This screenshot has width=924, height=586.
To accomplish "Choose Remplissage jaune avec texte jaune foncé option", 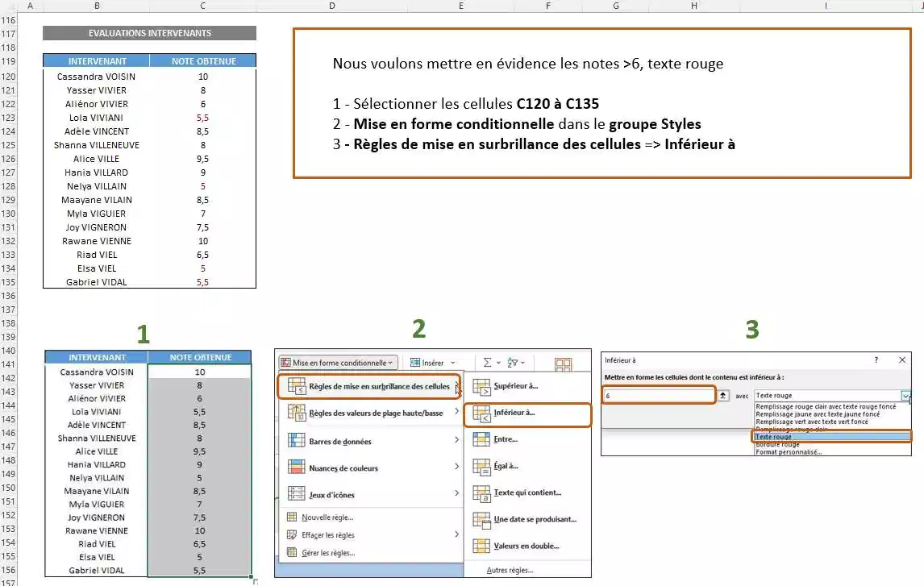I will 818,414.
